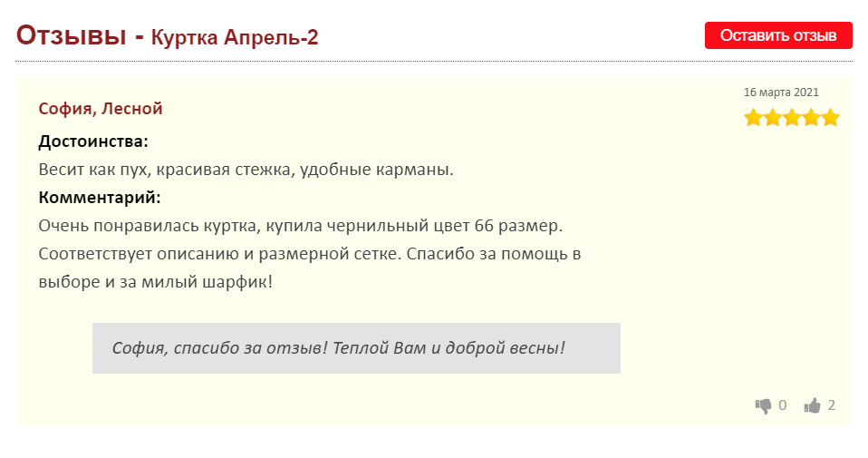Click the thumbs up icon

tap(812, 405)
